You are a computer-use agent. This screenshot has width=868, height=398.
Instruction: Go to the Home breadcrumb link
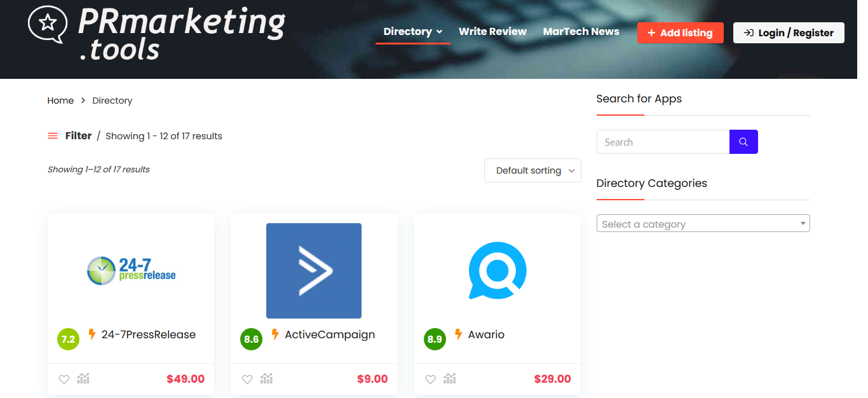pyautogui.click(x=60, y=100)
